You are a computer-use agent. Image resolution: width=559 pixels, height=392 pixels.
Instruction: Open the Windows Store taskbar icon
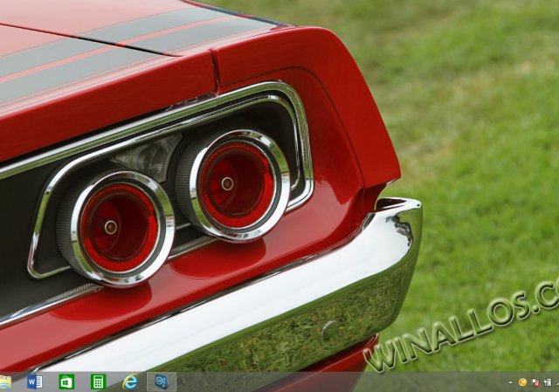(x=66, y=382)
